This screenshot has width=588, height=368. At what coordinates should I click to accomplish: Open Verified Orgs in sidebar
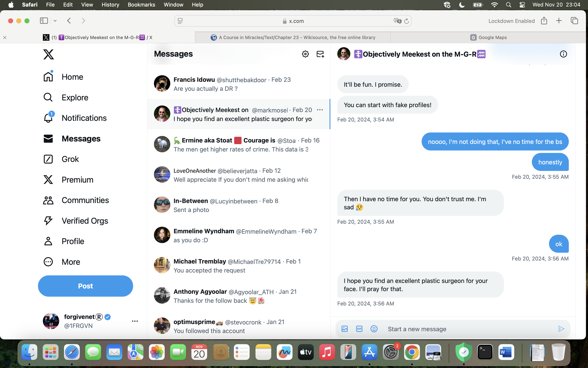(75, 221)
